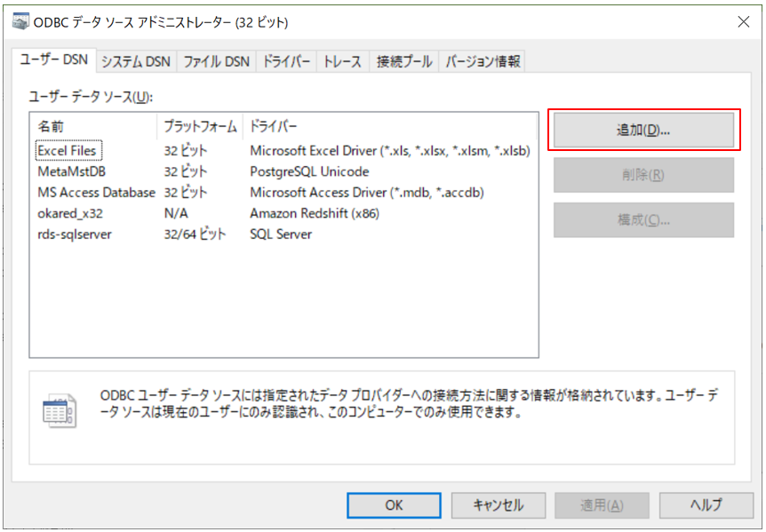This screenshot has width=766, height=532.
Task: Click the N/A platform cell
Action: (x=176, y=213)
